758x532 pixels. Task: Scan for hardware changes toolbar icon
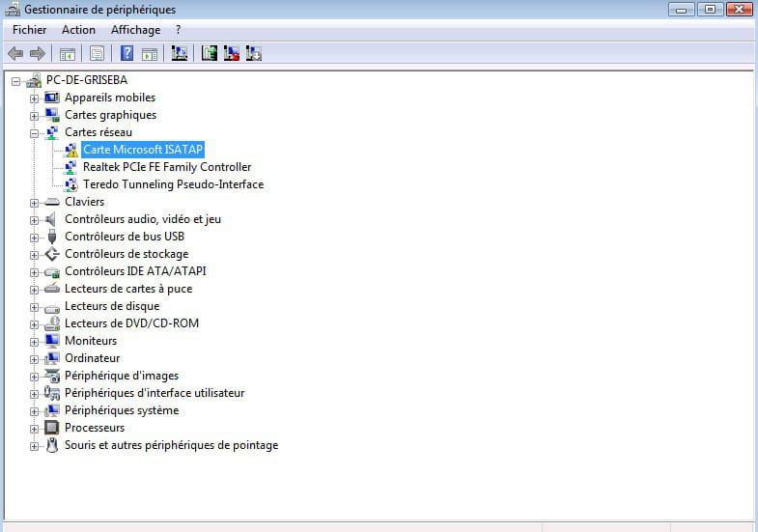pyautogui.click(x=180, y=53)
